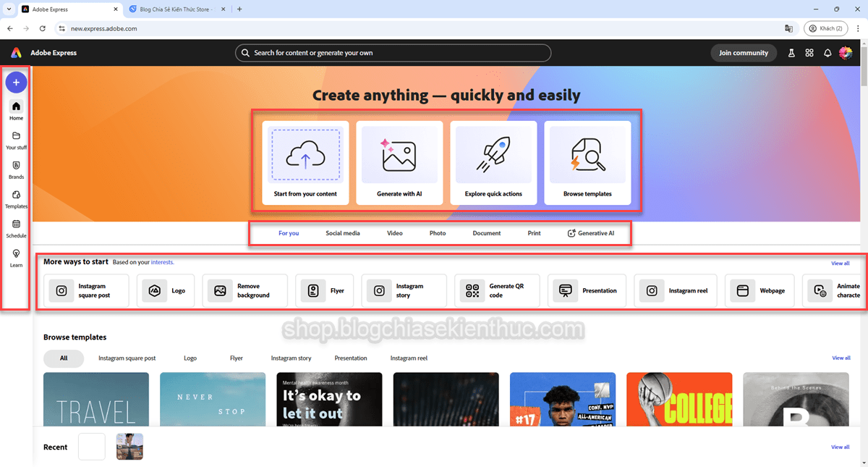Open the Khách guest profile button
Image resolution: width=868 pixels, height=467 pixels.
(825, 28)
